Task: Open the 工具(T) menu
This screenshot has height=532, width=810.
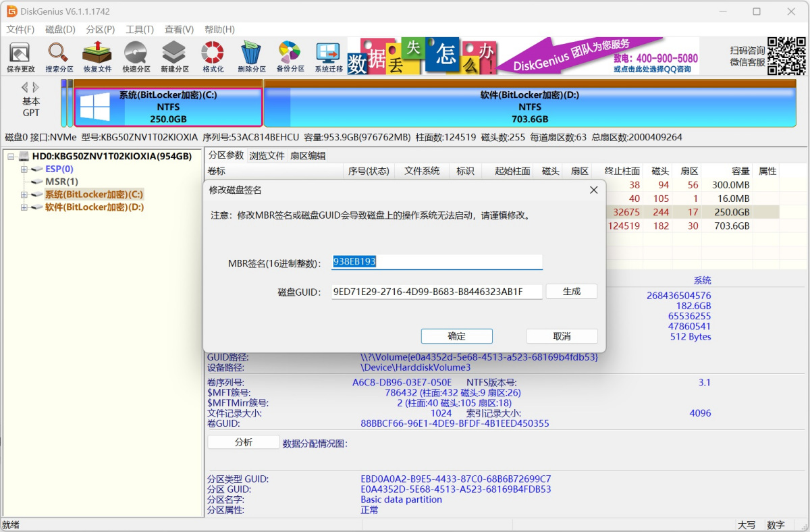Action: click(x=140, y=30)
